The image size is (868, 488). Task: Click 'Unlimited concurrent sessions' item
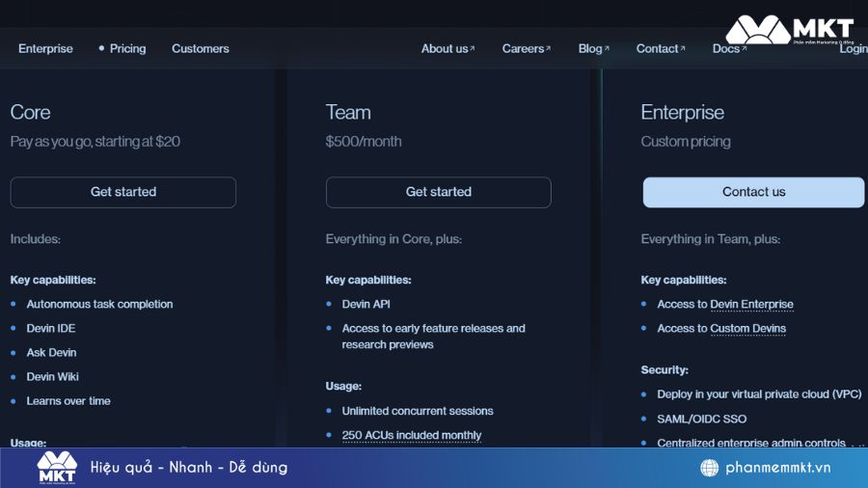[418, 411]
